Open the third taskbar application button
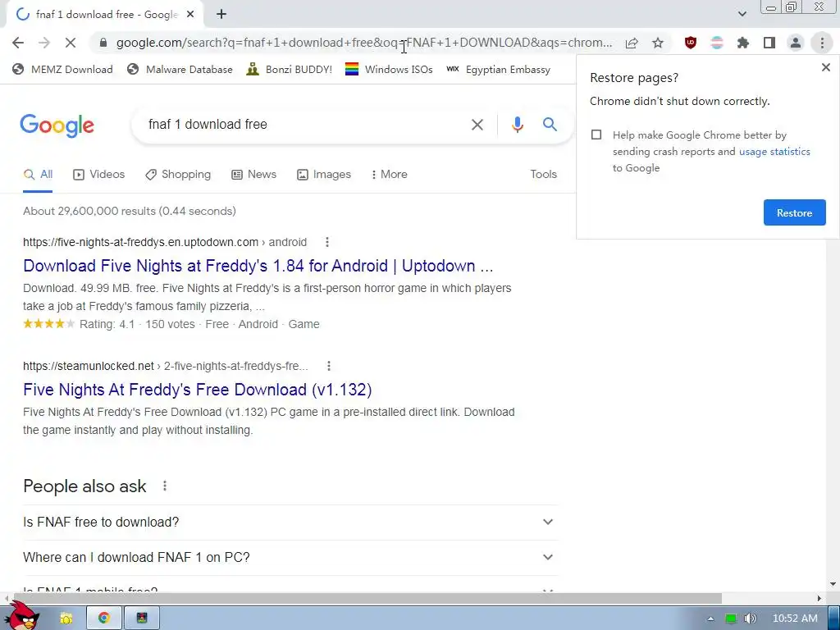This screenshot has width=840, height=630. click(x=141, y=619)
